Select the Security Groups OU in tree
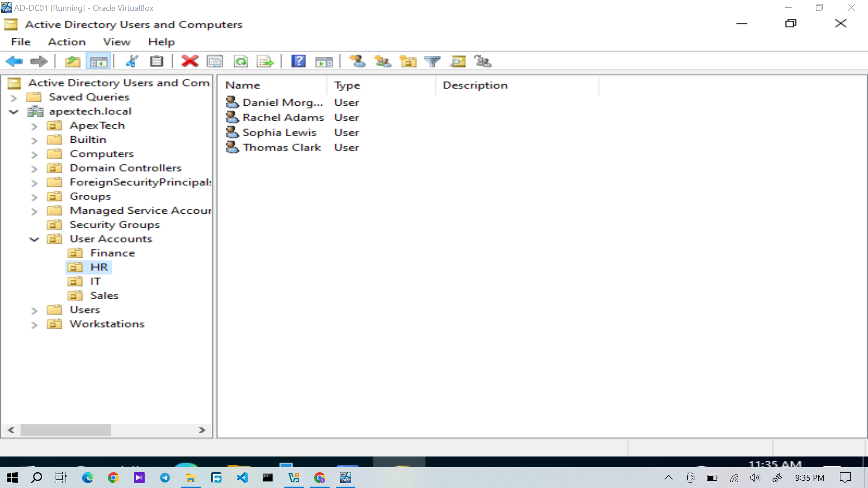The height and width of the screenshot is (488, 868). click(114, 225)
